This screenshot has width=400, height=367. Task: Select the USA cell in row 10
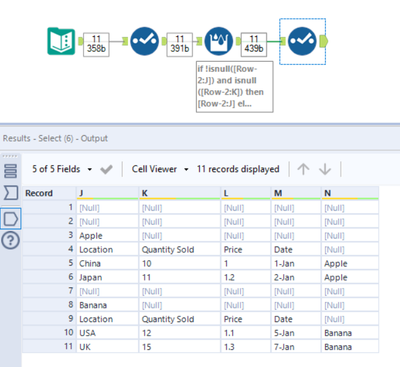pos(107,333)
